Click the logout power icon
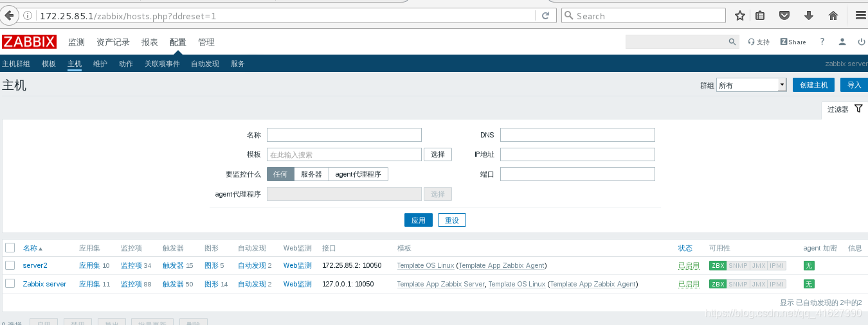This screenshot has width=868, height=325. (862, 42)
